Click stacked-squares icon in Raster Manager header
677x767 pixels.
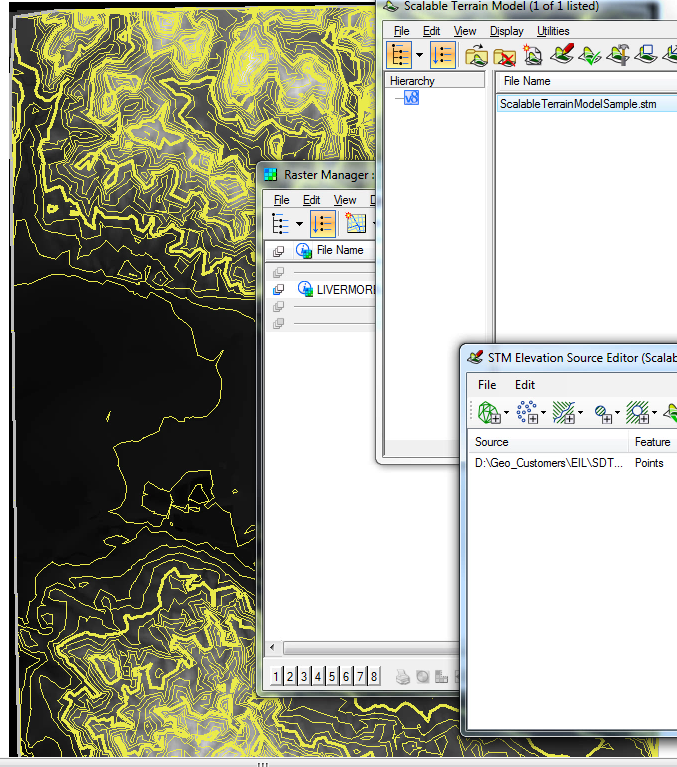click(278, 251)
